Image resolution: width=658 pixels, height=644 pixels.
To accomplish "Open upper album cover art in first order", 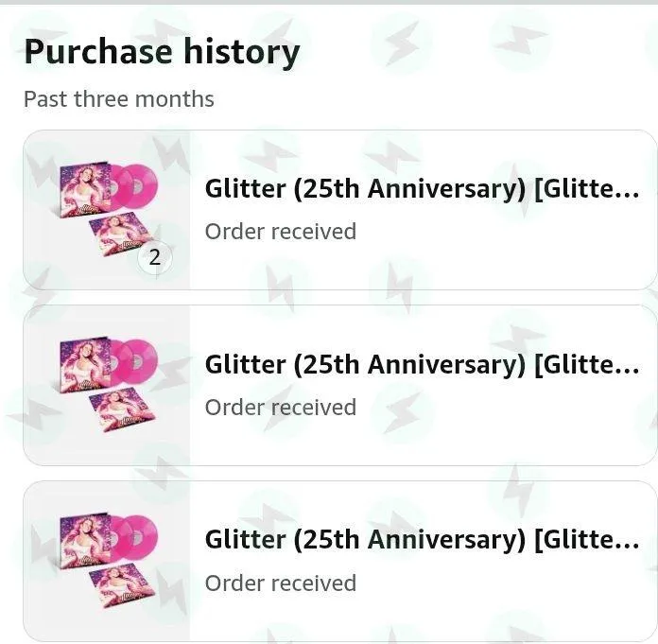I will (85, 189).
